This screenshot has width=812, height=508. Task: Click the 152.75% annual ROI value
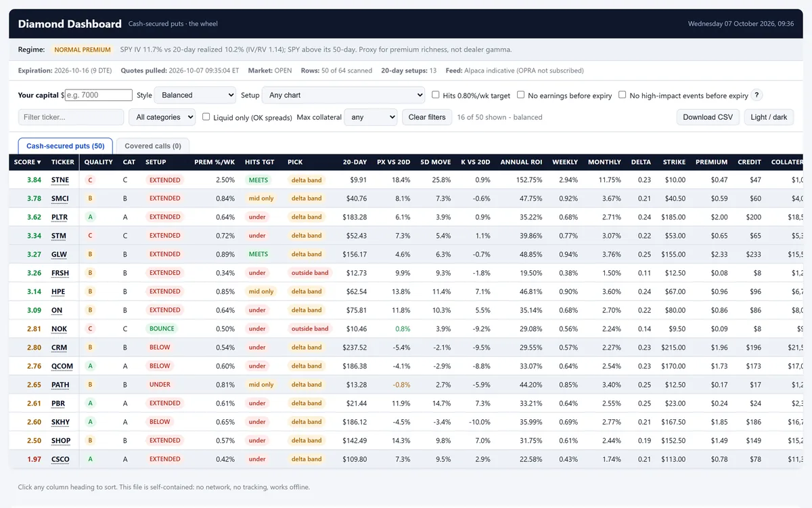tap(528, 180)
